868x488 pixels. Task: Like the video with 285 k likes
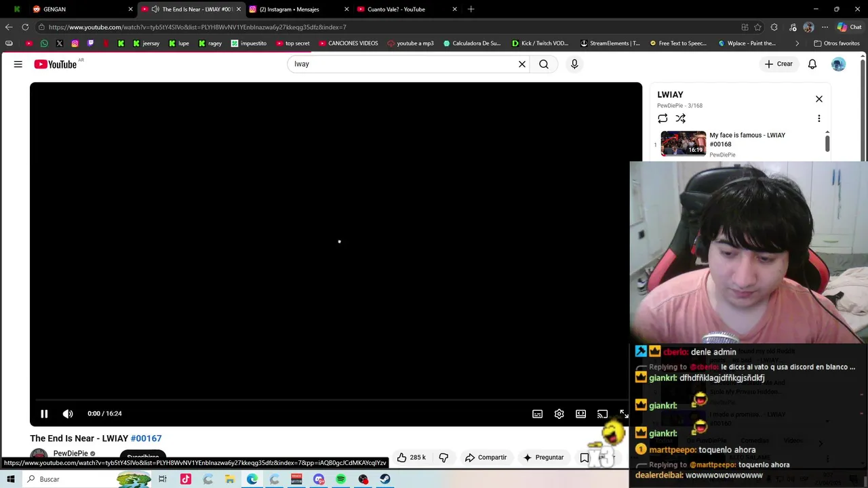pos(412,457)
